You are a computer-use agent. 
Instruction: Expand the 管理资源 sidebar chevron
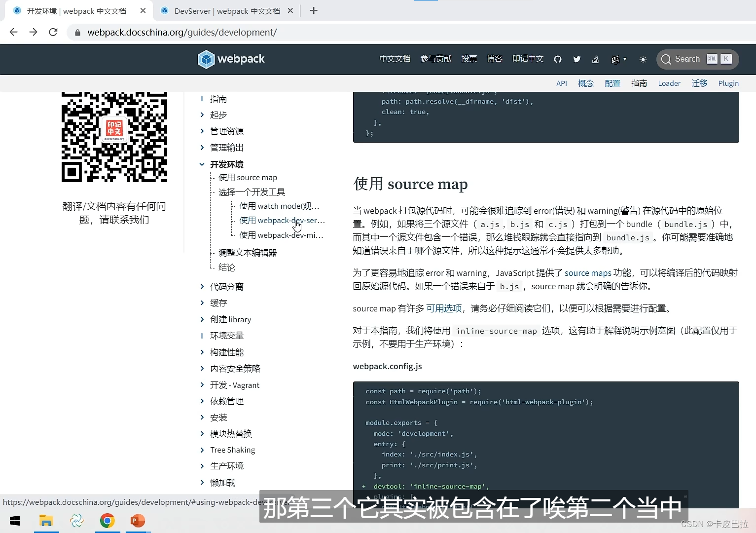click(202, 131)
